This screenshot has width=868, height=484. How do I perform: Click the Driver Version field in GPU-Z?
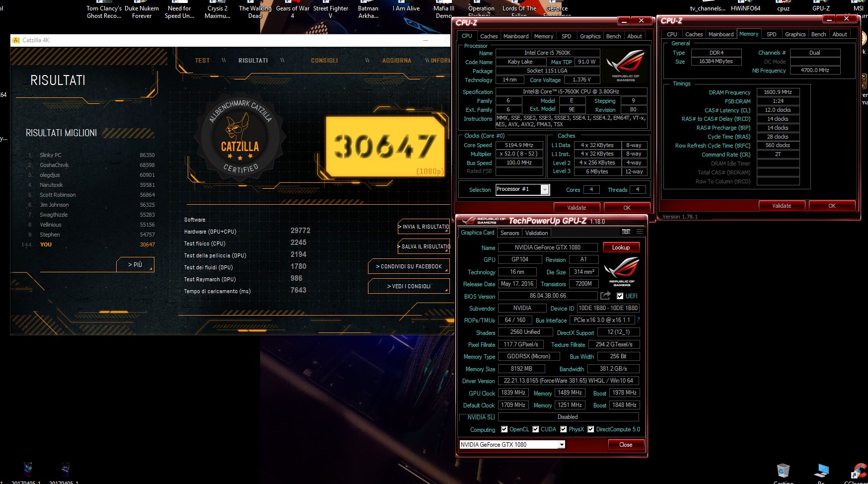[569, 381]
